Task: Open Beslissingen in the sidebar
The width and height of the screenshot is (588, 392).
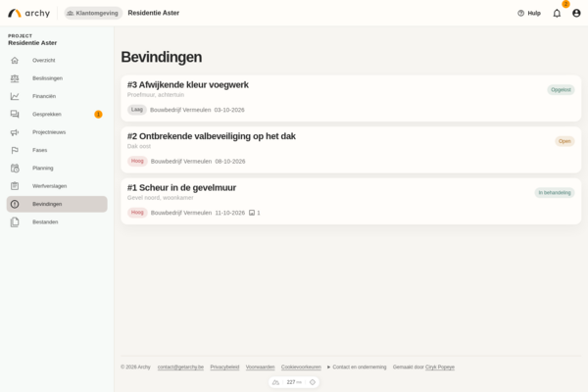Action: tap(57, 78)
